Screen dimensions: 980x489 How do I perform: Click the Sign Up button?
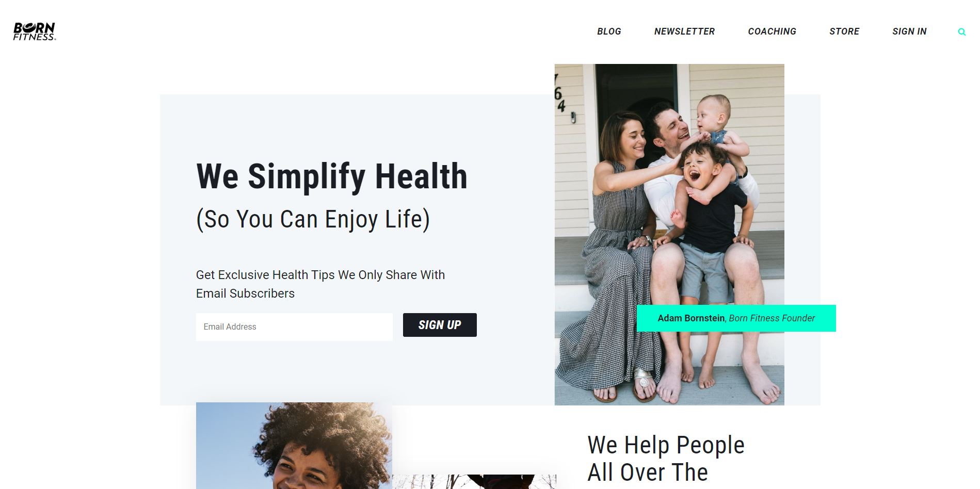pos(440,325)
